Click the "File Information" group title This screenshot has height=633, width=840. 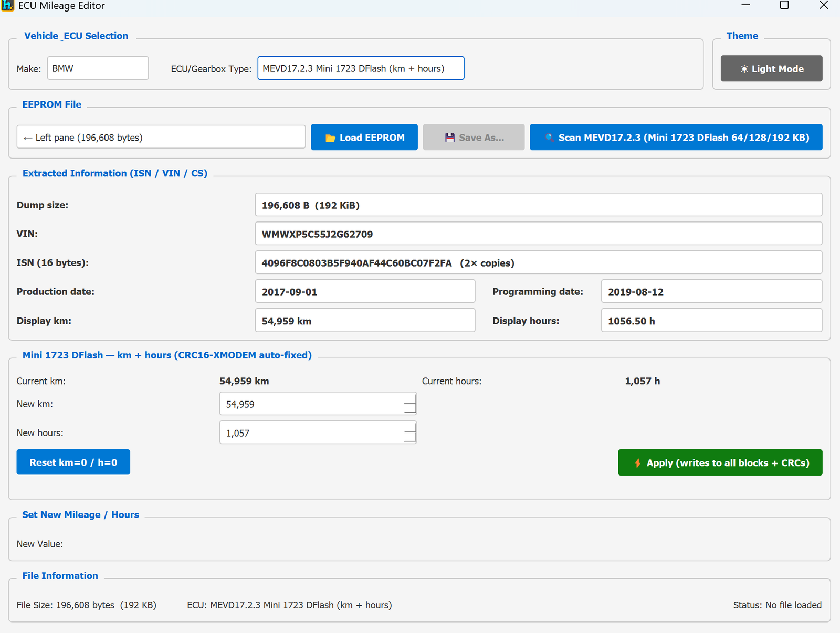click(x=60, y=576)
